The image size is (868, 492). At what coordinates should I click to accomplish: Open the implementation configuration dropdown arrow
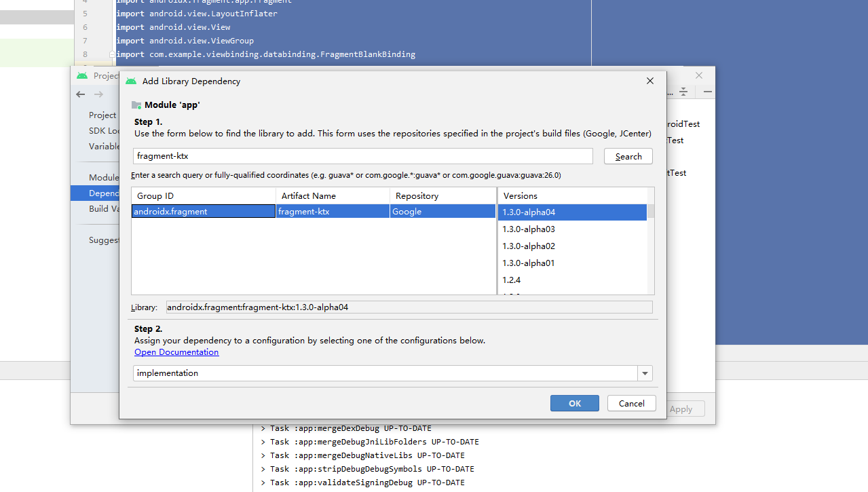(645, 373)
